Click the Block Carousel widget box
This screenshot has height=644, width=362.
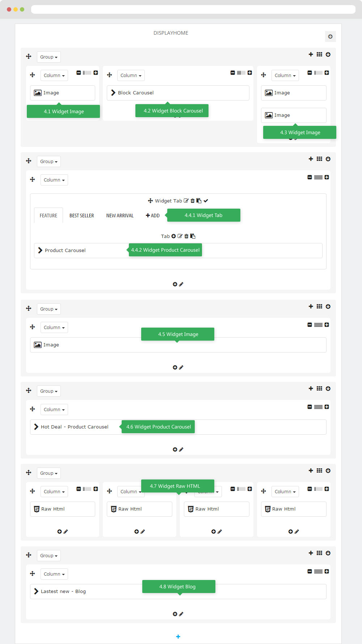[178, 93]
